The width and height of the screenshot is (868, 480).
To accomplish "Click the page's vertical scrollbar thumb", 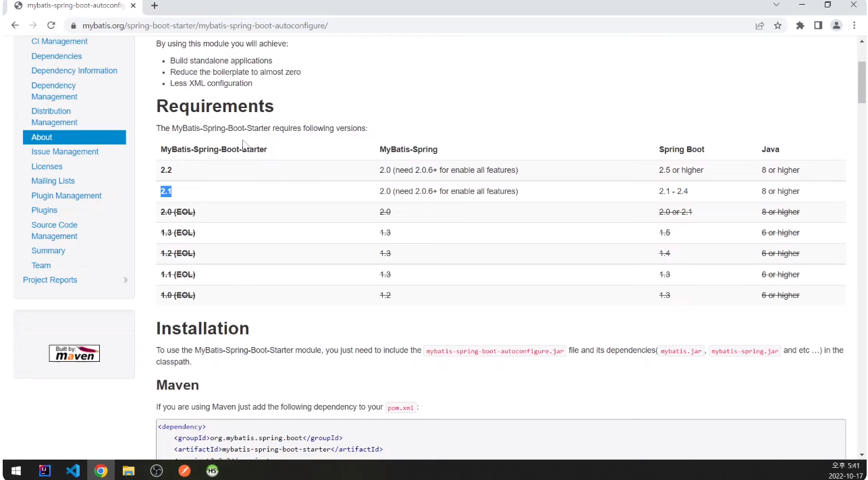I will [x=862, y=82].
